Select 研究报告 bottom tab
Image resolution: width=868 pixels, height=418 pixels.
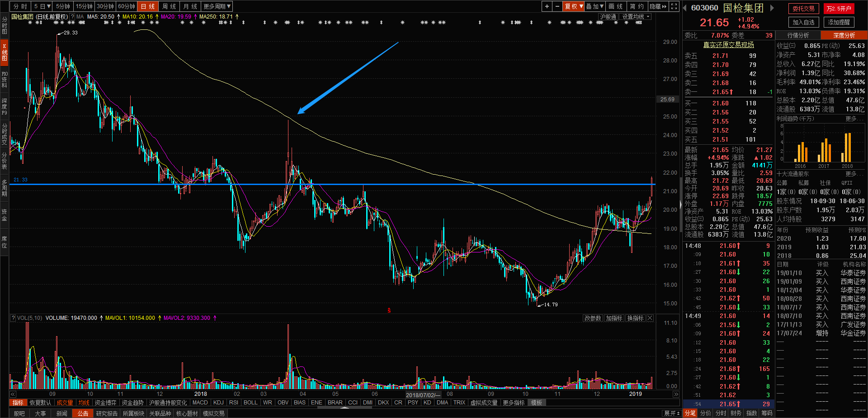(x=107, y=413)
